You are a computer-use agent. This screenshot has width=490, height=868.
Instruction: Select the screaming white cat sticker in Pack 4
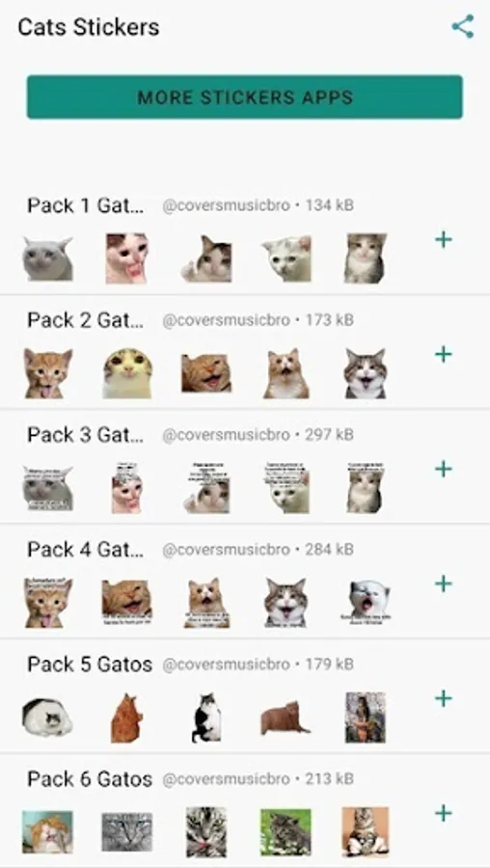(x=366, y=601)
